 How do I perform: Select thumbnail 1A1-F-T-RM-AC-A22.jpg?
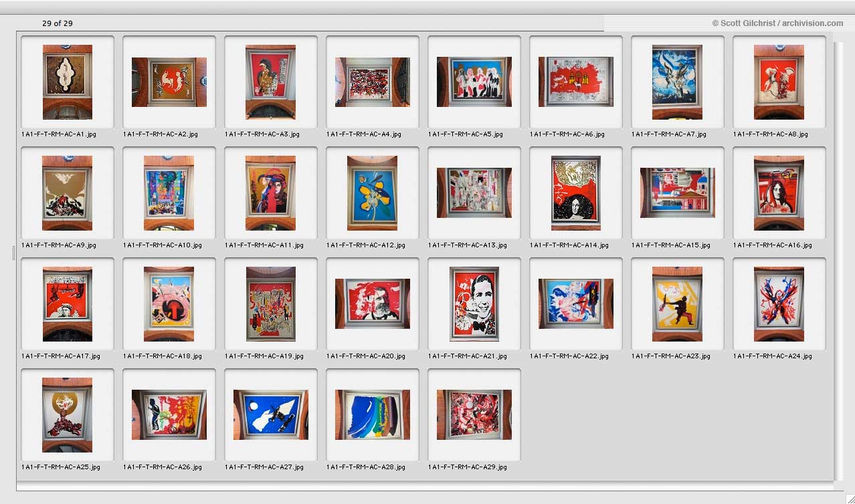(x=576, y=304)
